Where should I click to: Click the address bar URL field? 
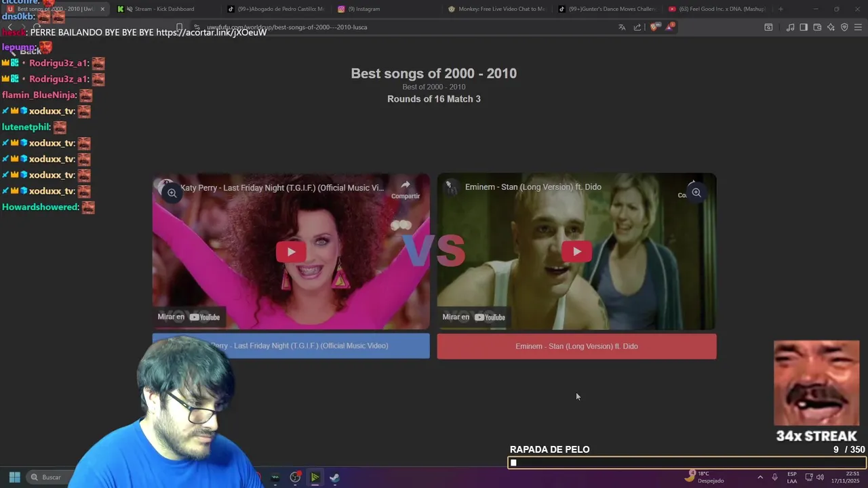coord(407,27)
